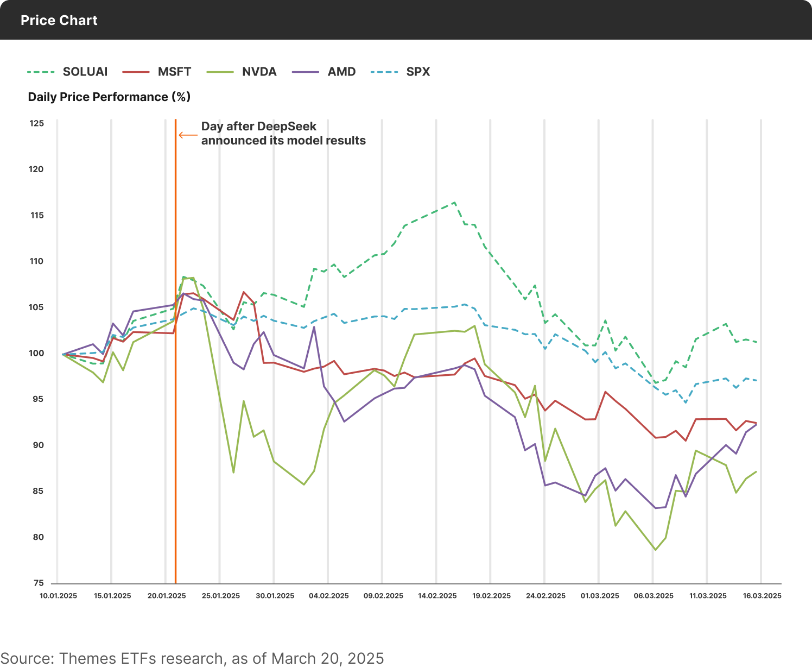Screen dimensions: 812x667
Task: Click the 14.02.2025 date label
Action: click(x=437, y=596)
